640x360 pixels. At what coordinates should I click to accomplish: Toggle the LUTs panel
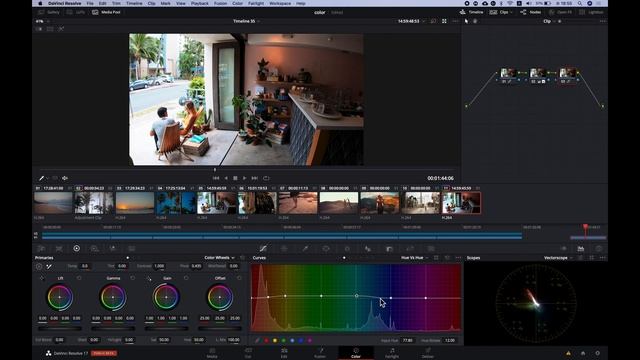(x=76, y=12)
